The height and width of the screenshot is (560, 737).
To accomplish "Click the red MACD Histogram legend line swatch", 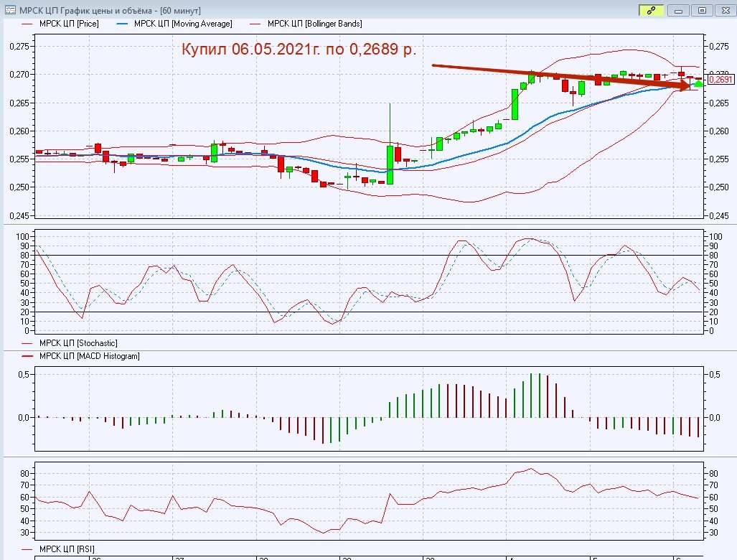I will point(27,356).
